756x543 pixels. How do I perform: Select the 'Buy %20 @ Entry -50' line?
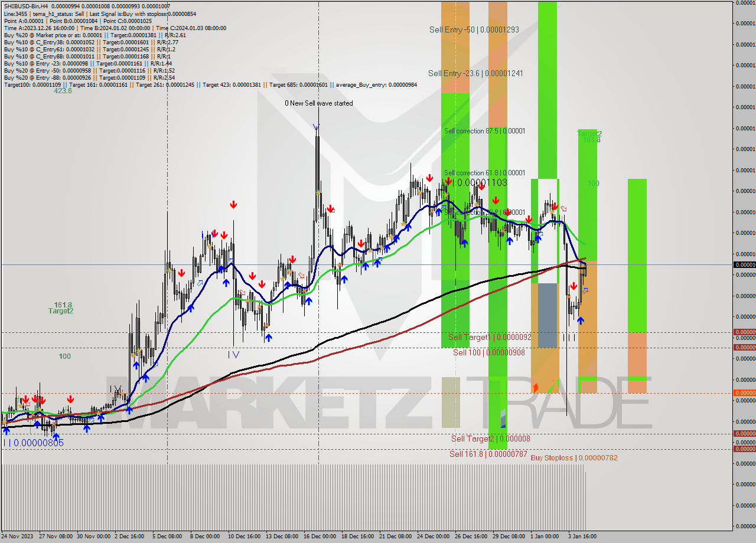[x=89, y=70]
